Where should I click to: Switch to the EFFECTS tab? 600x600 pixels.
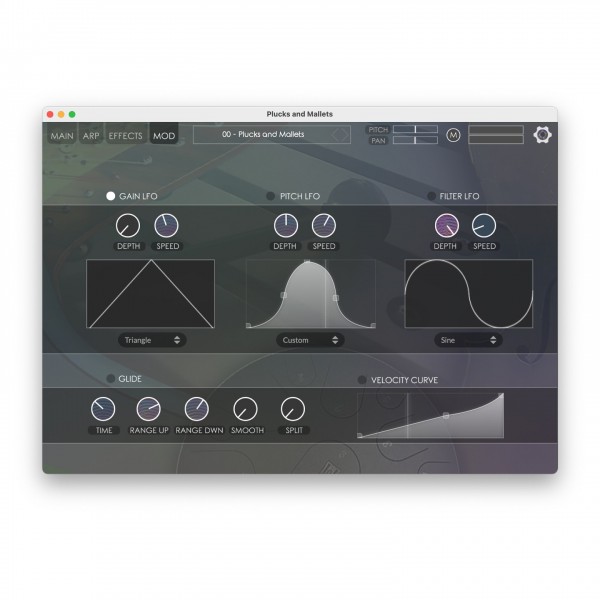tap(125, 135)
